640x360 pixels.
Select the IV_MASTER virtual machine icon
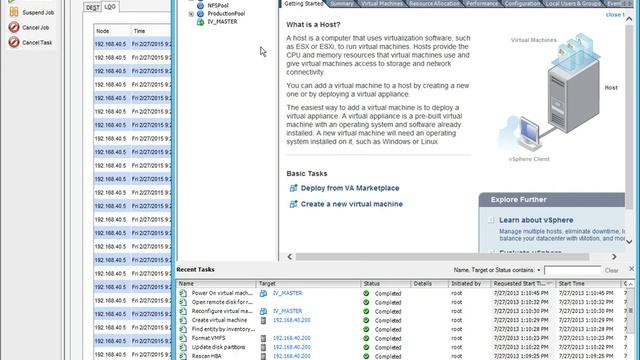point(200,22)
